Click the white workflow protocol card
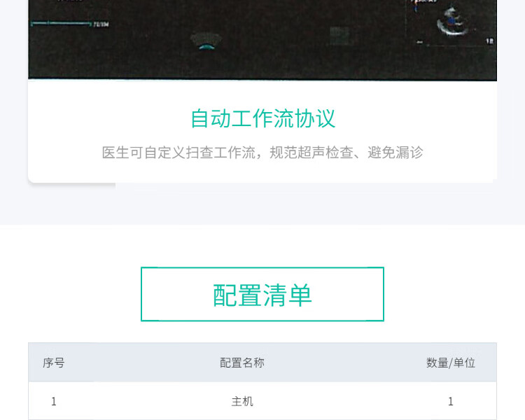The height and width of the screenshot is (420, 525). point(262,132)
